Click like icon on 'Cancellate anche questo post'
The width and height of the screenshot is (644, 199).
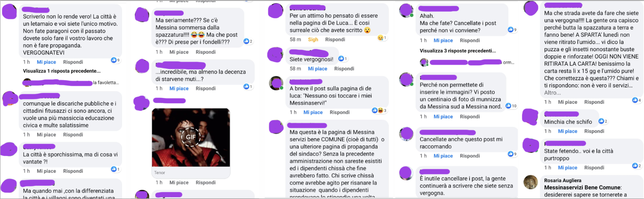(510, 154)
